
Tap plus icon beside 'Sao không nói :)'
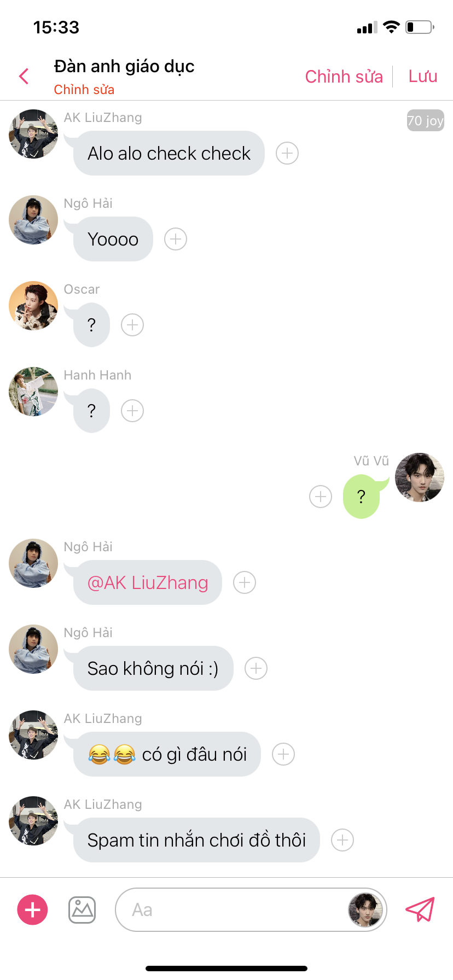(x=256, y=668)
